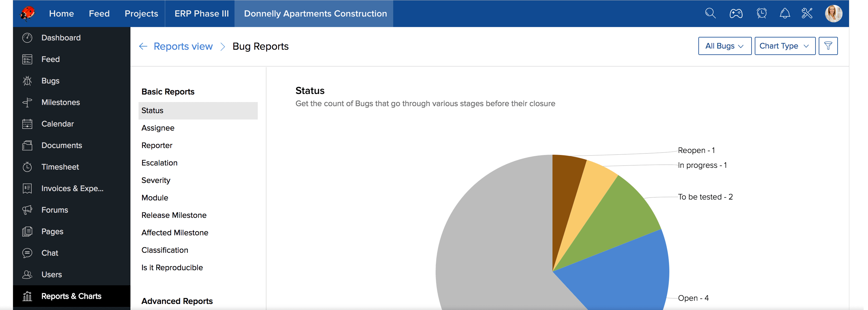Image resolution: width=868 pixels, height=310 pixels.
Task: Click the Advanced Reports heading
Action: pyautogui.click(x=177, y=301)
